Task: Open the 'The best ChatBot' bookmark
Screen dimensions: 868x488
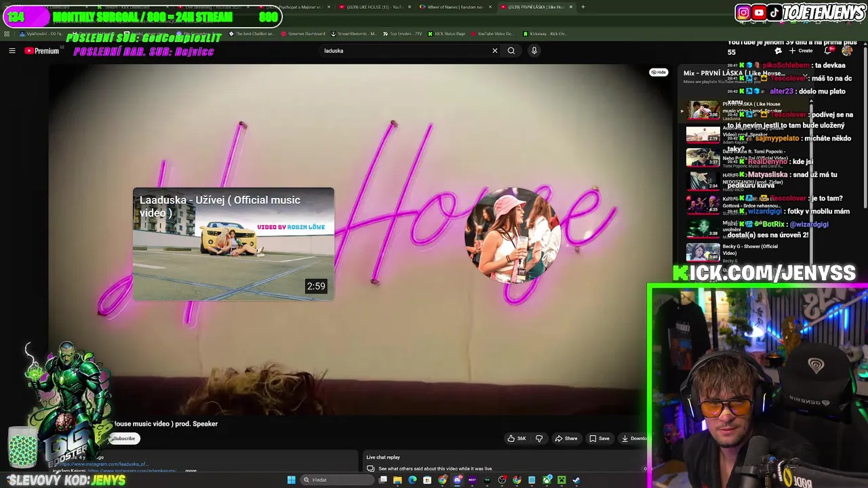Action: click(252, 33)
